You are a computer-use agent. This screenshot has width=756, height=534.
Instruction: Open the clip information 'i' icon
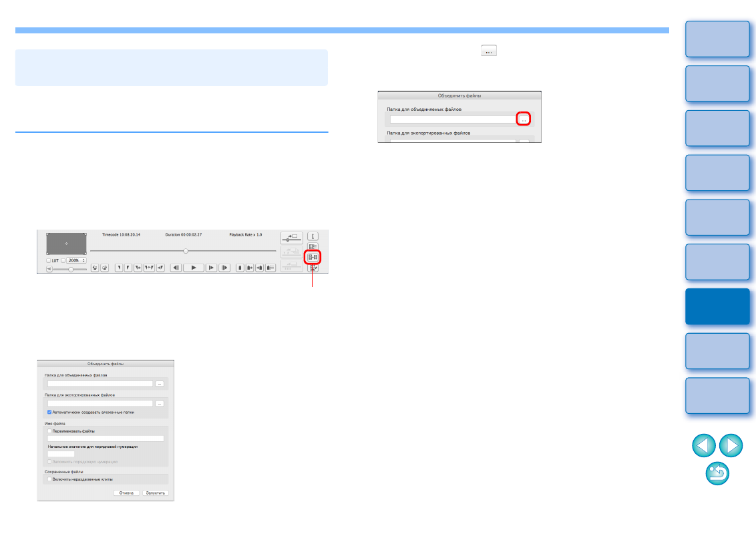pos(313,236)
